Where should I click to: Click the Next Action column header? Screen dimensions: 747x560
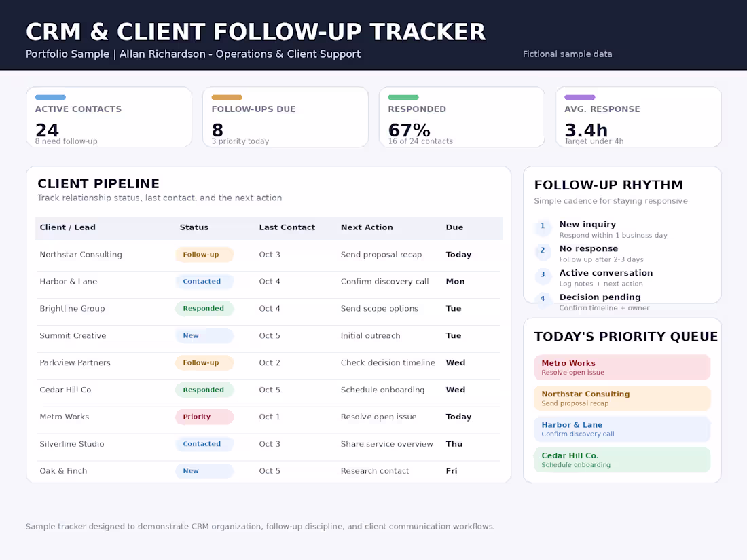tap(367, 227)
